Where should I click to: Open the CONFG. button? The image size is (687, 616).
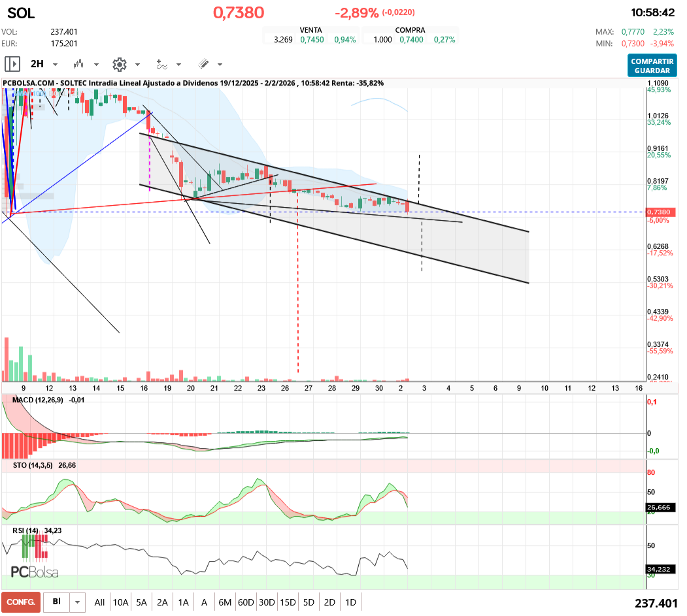(21, 602)
